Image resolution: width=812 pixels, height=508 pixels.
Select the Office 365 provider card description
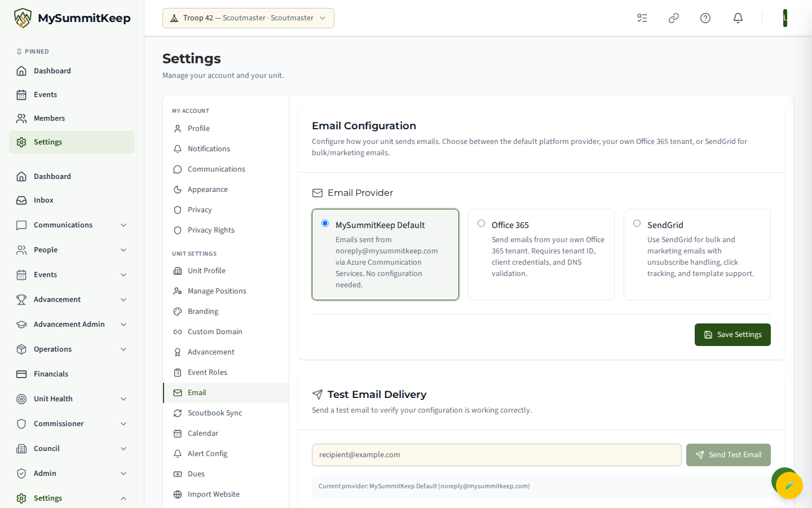(x=548, y=257)
